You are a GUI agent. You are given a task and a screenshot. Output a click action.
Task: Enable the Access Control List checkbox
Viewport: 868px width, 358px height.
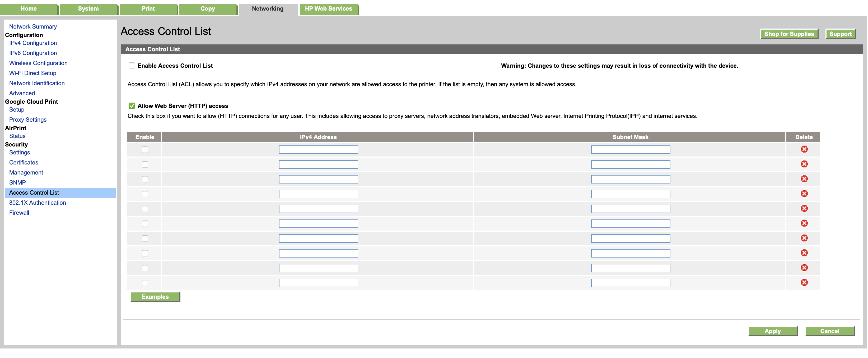(132, 66)
